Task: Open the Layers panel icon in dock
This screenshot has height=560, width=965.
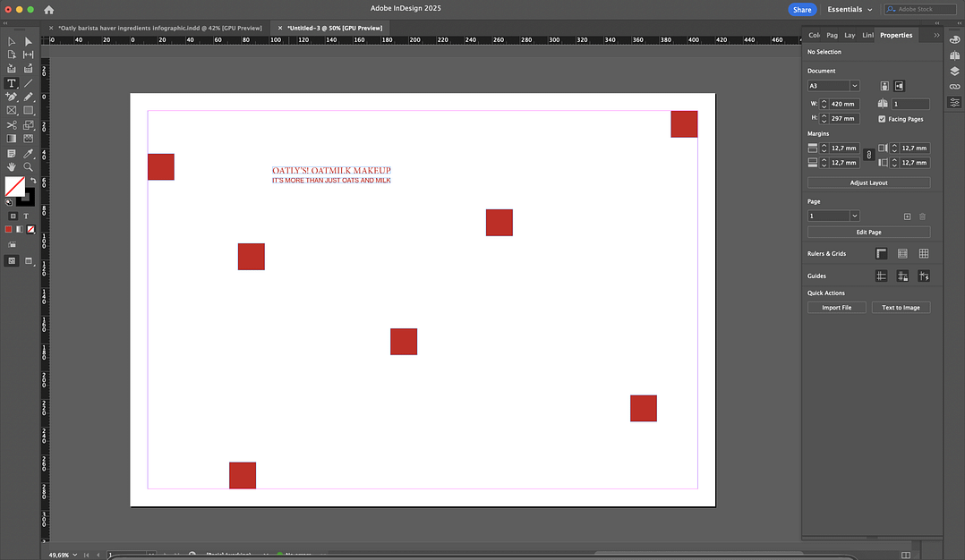Action: coord(954,71)
